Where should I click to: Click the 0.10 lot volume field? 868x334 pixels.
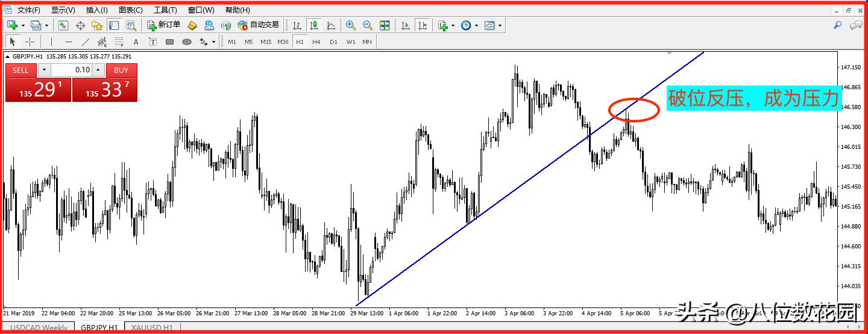[71, 70]
